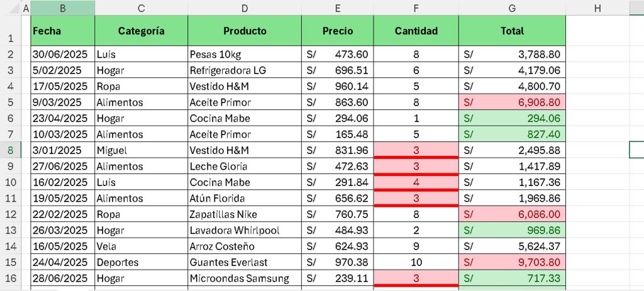Click the Precio header cell
This screenshot has height=291, width=644.
338,31
